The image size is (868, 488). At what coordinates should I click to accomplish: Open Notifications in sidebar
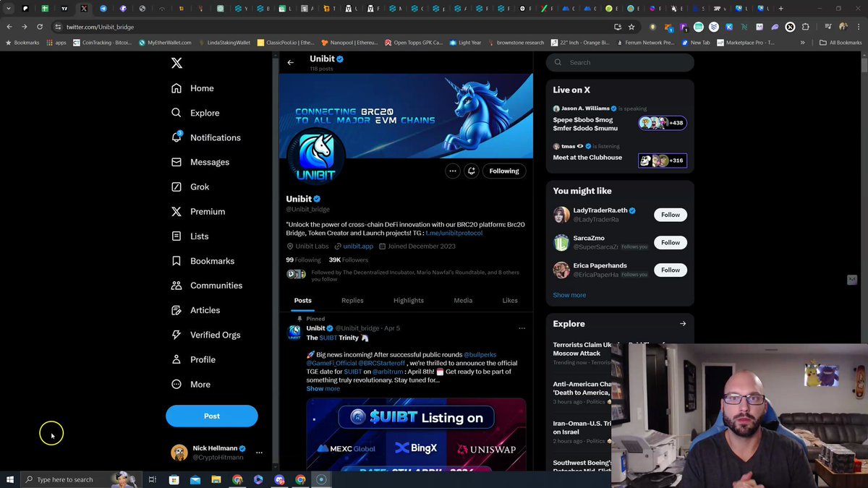(x=206, y=137)
